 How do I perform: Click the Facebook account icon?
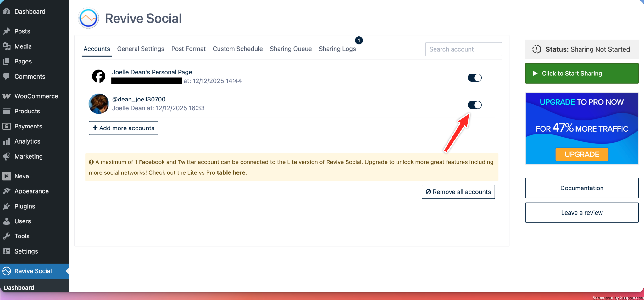(98, 76)
